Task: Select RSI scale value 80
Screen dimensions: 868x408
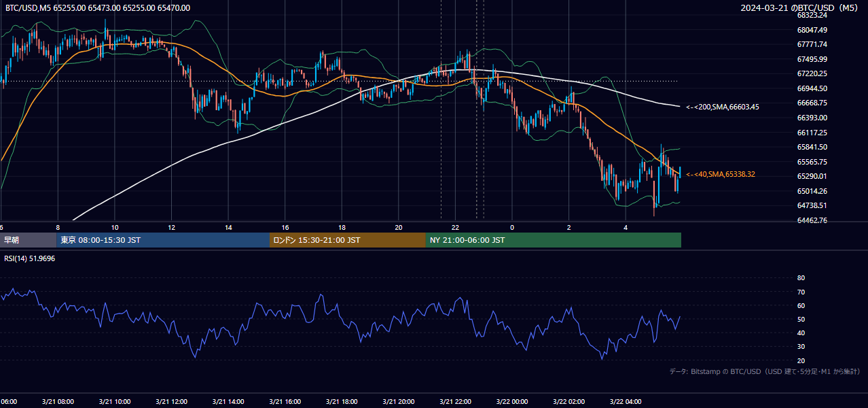Action: [x=801, y=278]
